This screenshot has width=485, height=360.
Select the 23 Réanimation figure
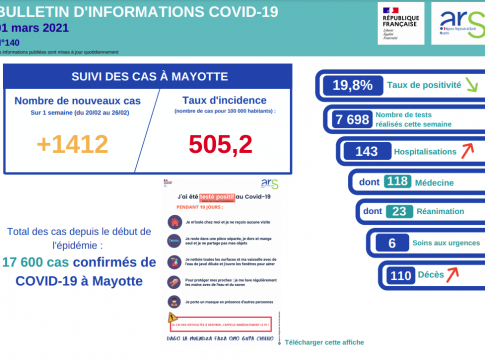click(399, 211)
